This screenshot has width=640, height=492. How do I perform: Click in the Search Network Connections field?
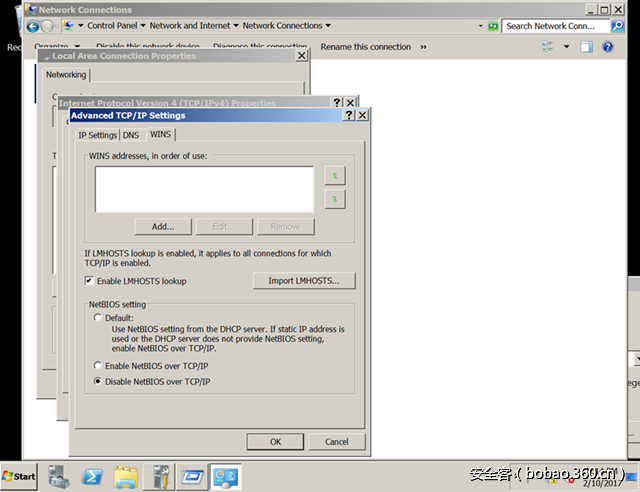coord(556,26)
